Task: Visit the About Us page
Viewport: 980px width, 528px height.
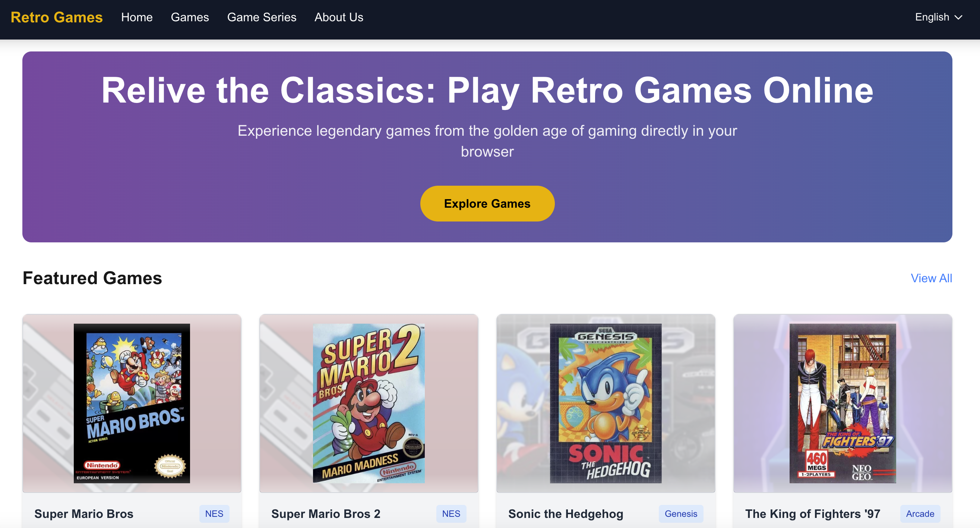Action: 339,17
